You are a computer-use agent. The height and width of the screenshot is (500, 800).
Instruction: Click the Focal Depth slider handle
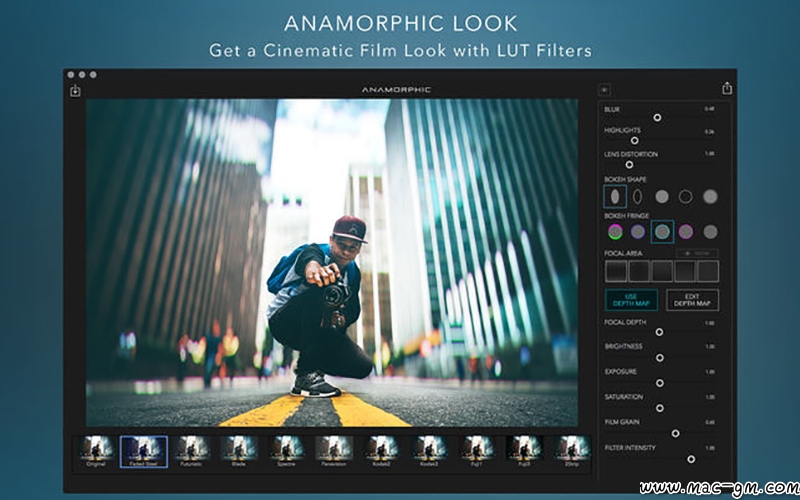[x=659, y=332]
